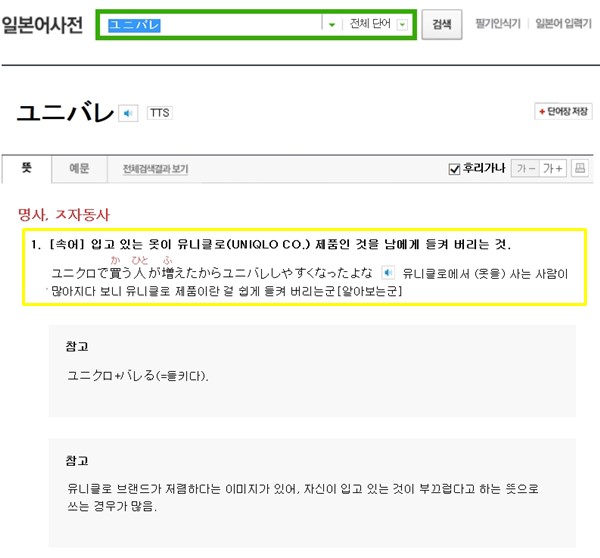
Task: Decrease font size with the 가− button
Action: [524, 169]
